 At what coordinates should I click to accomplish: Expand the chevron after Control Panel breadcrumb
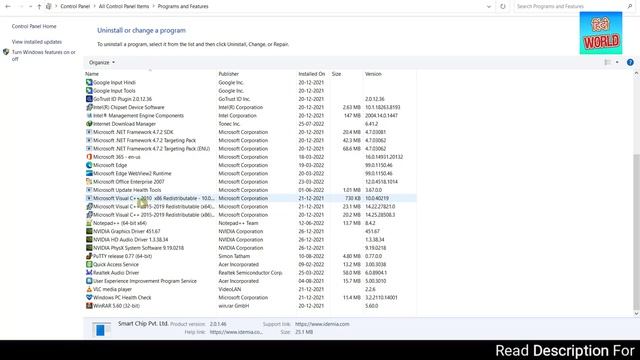pos(94,7)
